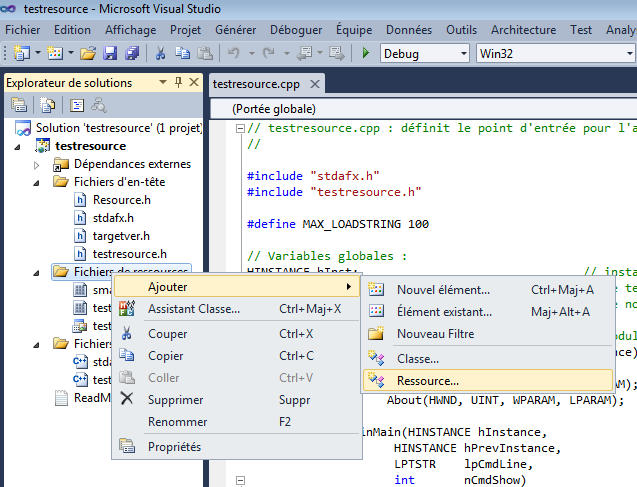Click the Navigate Forward toolbar icon
The image size is (637, 487).
point(336,53)
